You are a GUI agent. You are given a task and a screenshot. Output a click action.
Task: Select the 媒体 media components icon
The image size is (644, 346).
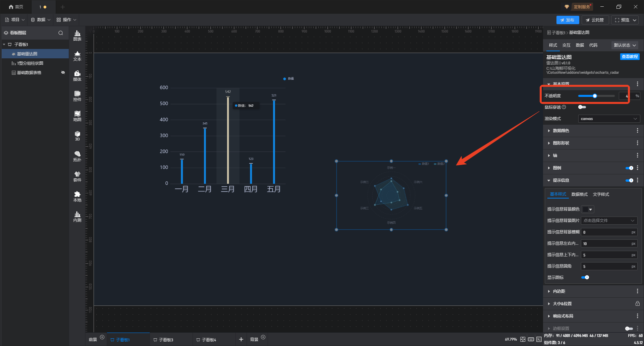[x=77, y=76]
